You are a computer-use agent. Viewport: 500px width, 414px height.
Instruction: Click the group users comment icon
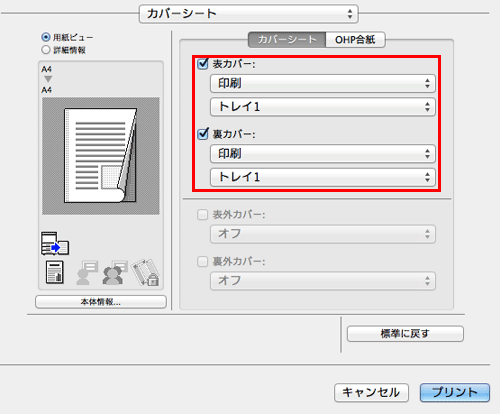tap(115, 272)
